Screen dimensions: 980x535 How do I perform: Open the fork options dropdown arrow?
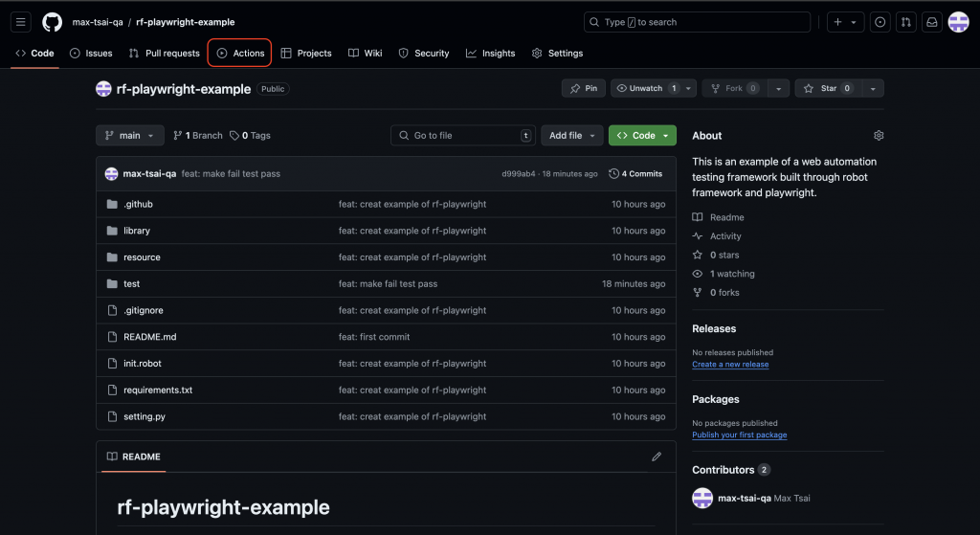coord(779,88)
